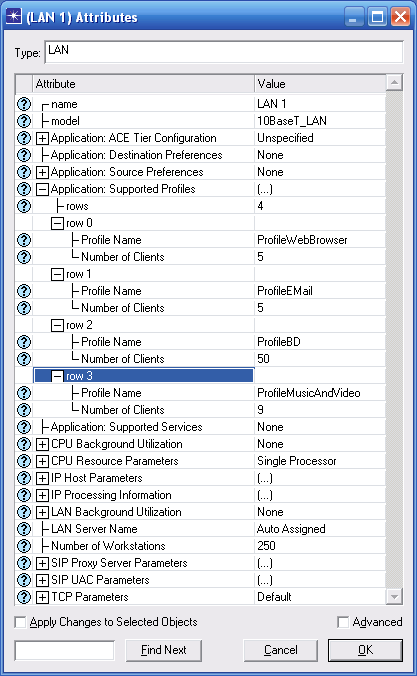Expand CPU Resource Parameters

(42, 461)
